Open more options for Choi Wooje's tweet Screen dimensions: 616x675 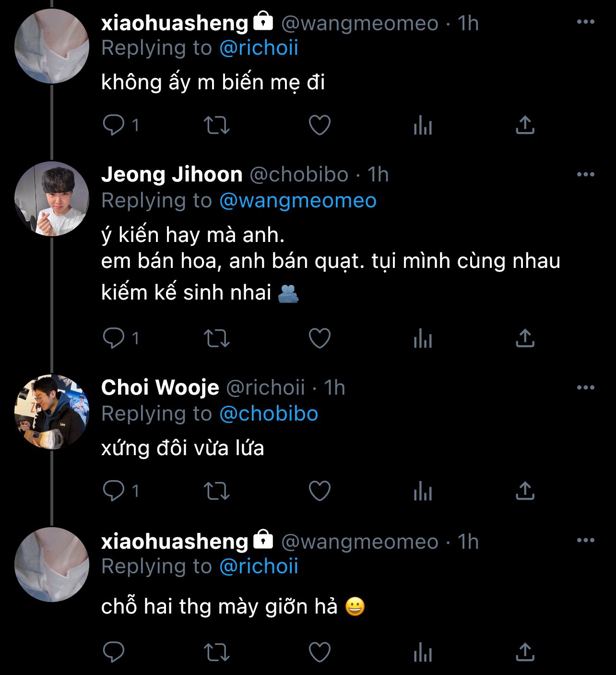[585, 387]
